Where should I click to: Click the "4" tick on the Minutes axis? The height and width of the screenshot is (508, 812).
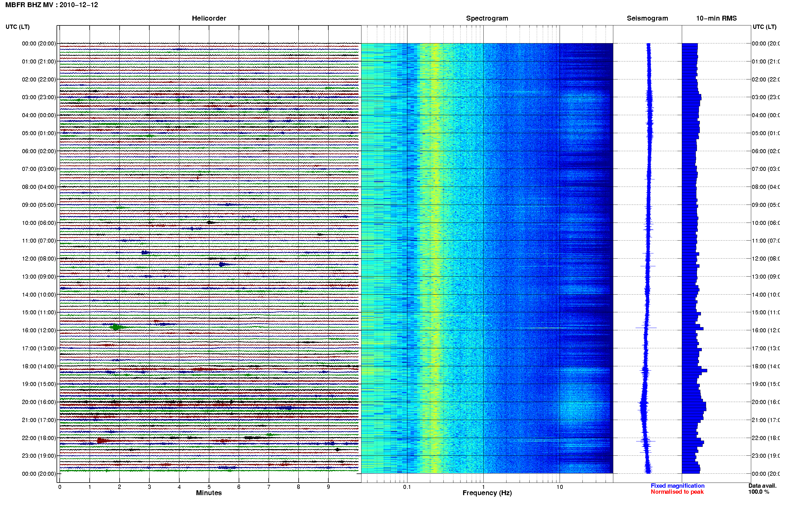pos(179,487)
